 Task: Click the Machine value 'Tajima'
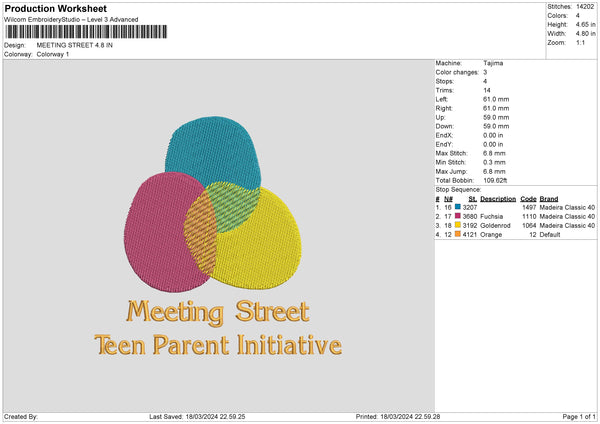(x=493, y=63)
